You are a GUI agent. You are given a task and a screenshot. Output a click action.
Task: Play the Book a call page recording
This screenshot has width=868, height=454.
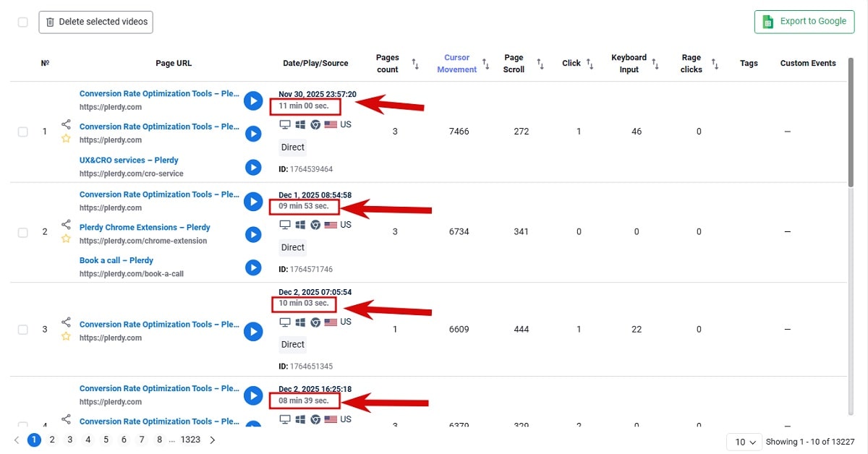tap(252, 267)
